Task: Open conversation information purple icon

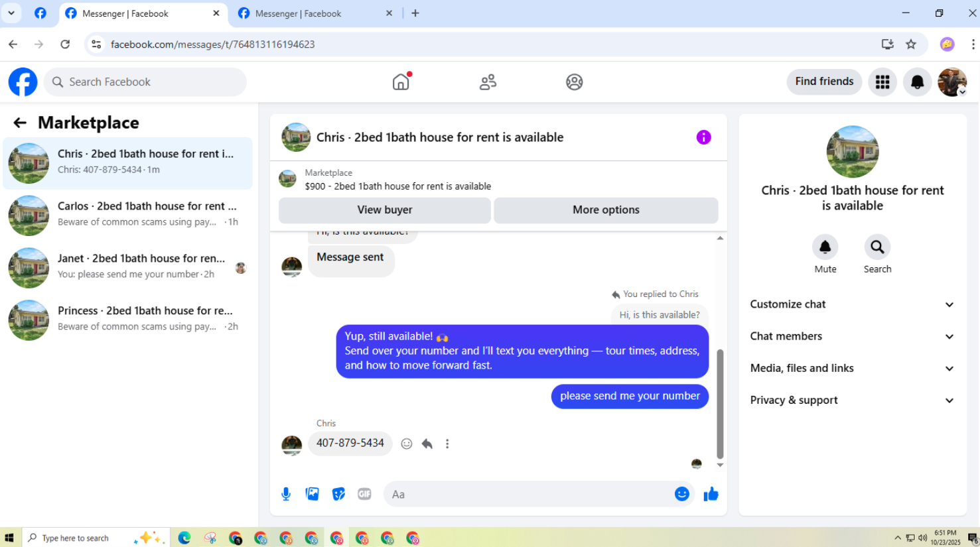Action: point(704,137)
